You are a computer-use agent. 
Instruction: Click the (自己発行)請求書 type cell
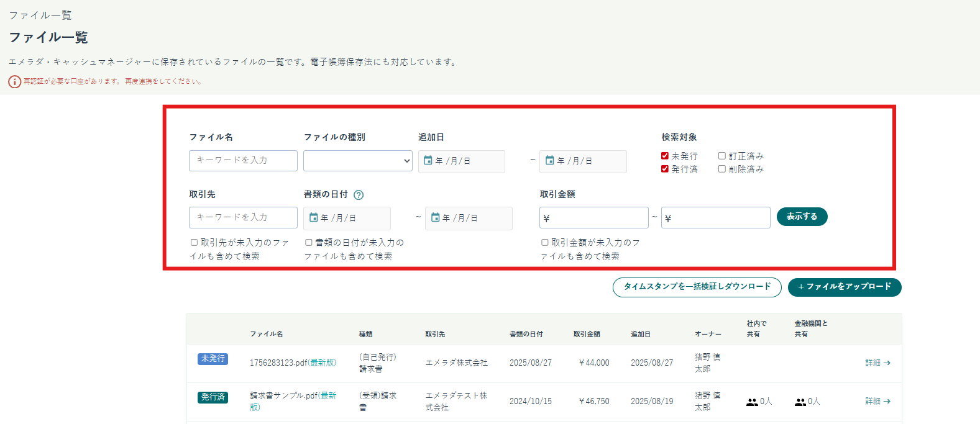click(377, 363)
